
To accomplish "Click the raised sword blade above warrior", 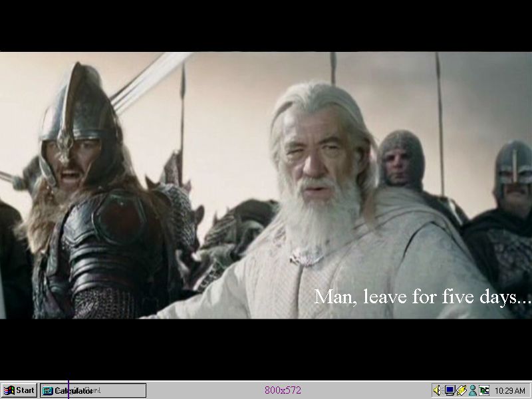I will [150, 80].
